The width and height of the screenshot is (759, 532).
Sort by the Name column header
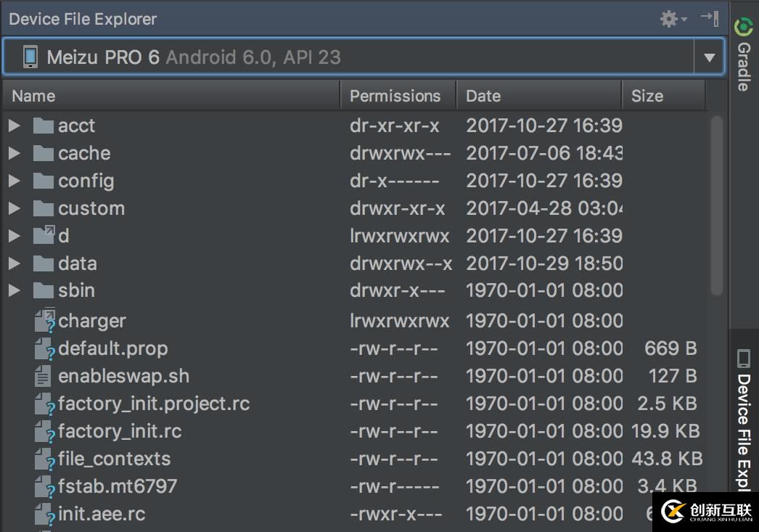click(33, 96)
